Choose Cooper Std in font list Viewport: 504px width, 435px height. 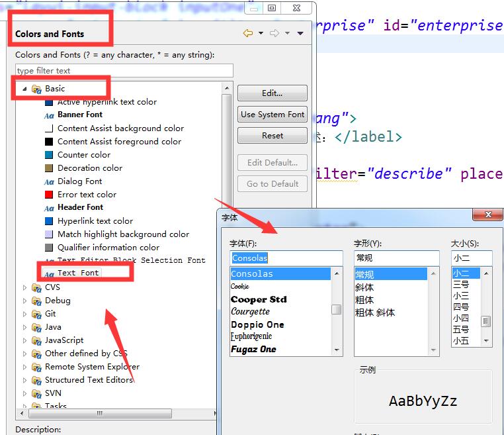pos(259,299)
